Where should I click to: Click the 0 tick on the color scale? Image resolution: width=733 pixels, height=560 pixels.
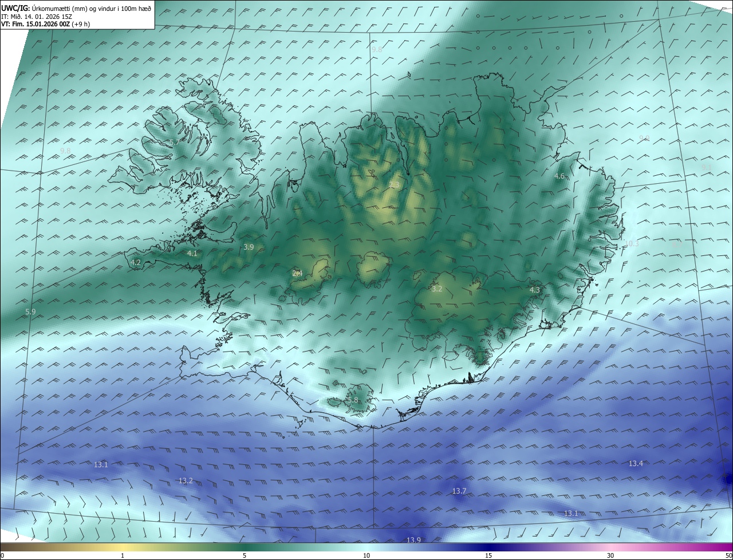[2, 555]
